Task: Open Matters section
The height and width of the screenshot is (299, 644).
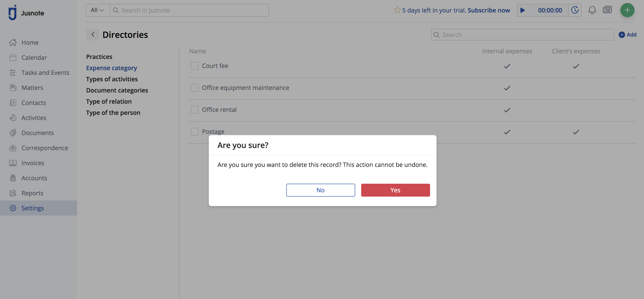Action: pyautogui.click(x=32, y=88)
